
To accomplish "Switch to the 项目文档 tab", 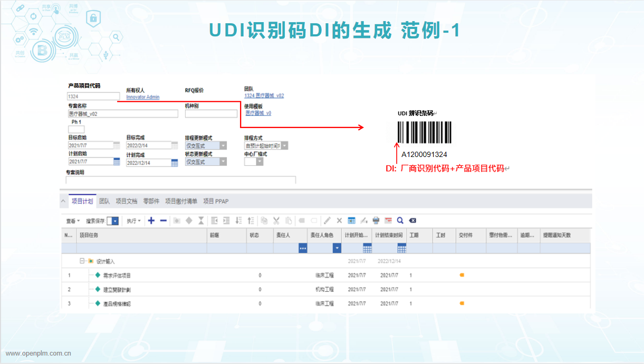I will tap(127, 201).
